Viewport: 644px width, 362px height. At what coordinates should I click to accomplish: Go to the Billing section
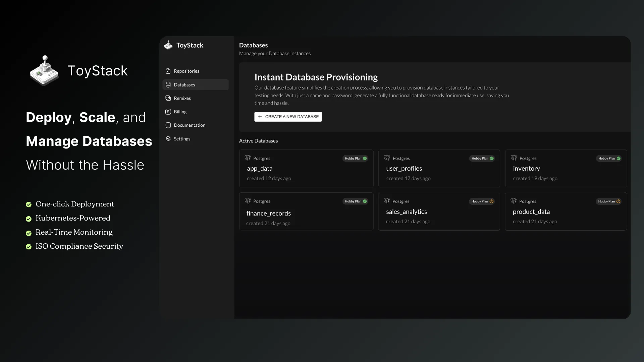(x=180, y=112)
